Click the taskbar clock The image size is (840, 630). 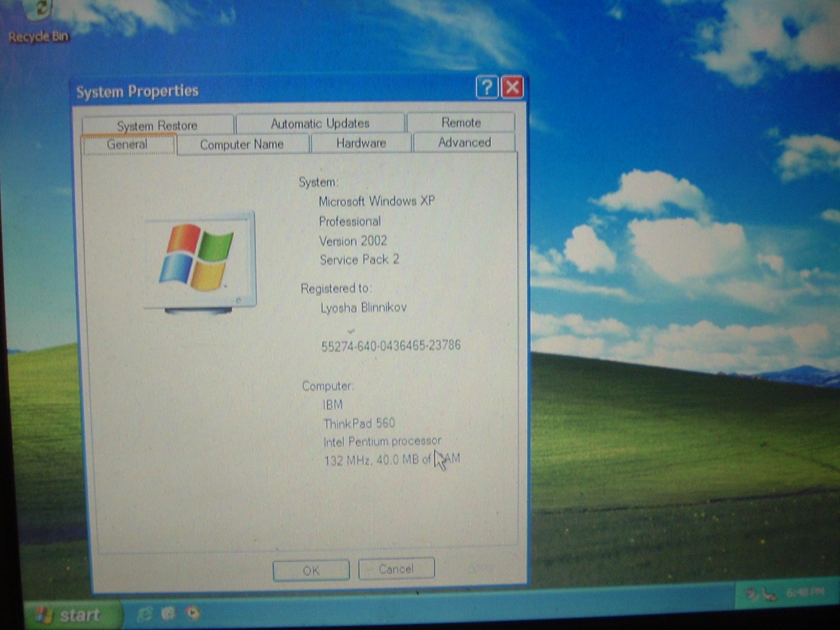coord(805,592)
